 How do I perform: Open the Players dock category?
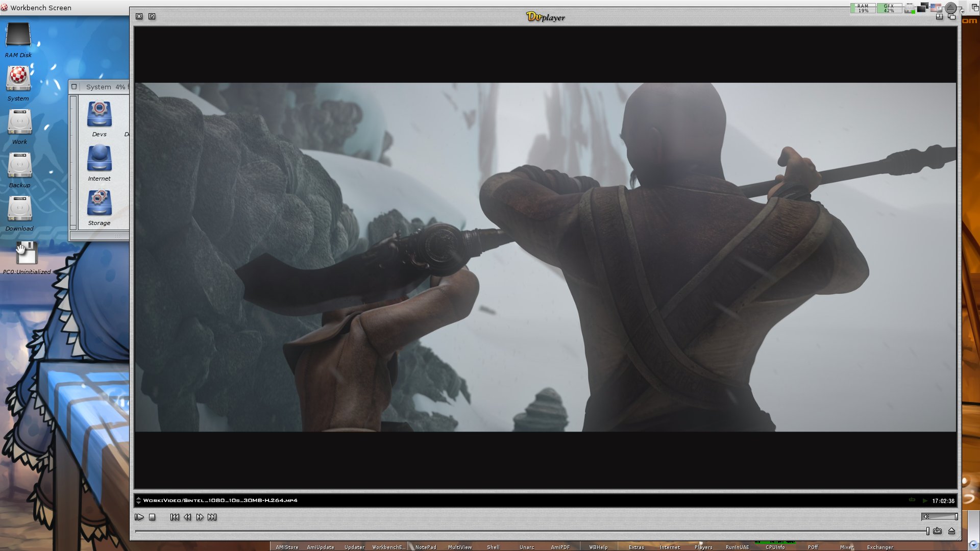click(x=703, y=547)
